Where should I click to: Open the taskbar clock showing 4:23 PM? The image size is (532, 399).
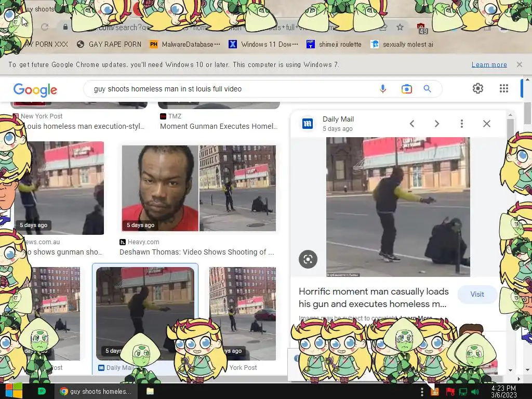coord(503,392)
